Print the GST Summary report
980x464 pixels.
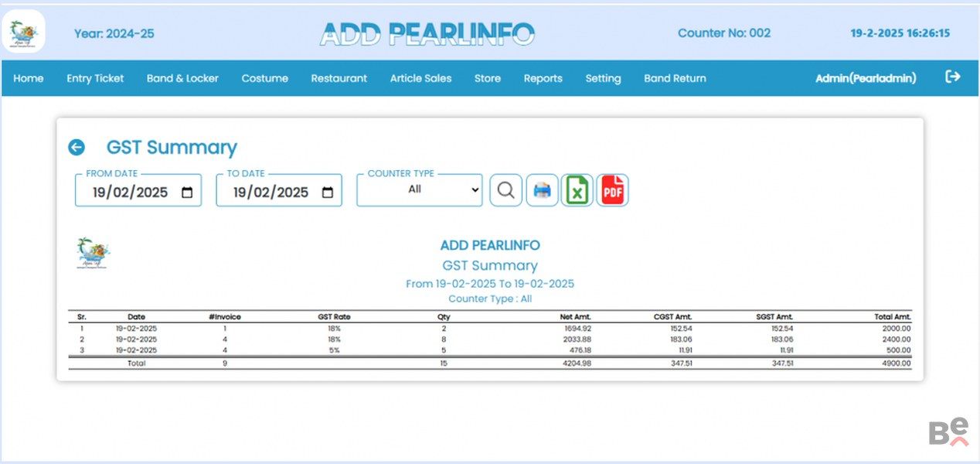542,190
